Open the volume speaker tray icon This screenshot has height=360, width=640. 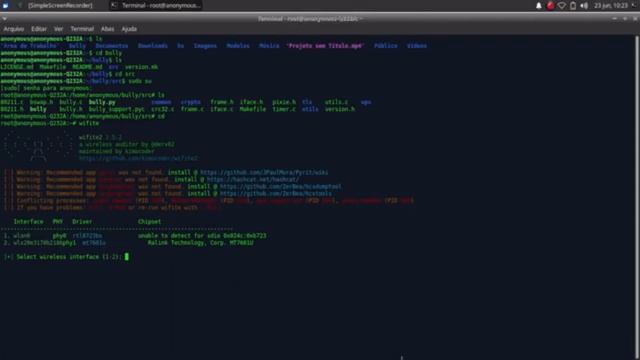(x=584, y=5)
